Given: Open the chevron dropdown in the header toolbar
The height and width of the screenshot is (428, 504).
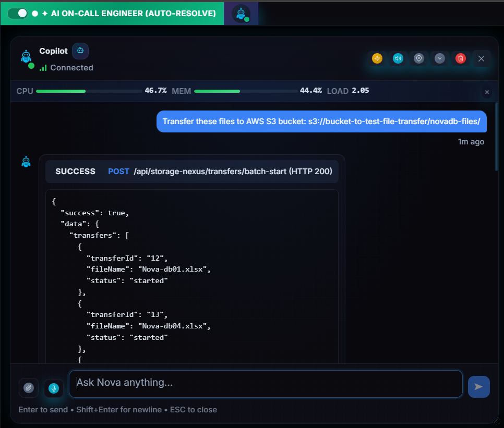Looking at the screenshot, I should (x=439, y=58).
